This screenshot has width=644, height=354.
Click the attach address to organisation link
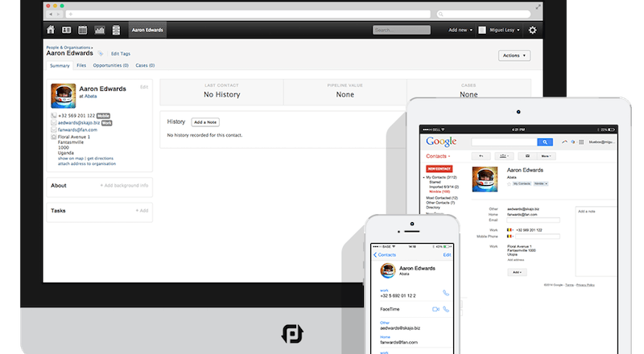87,163
